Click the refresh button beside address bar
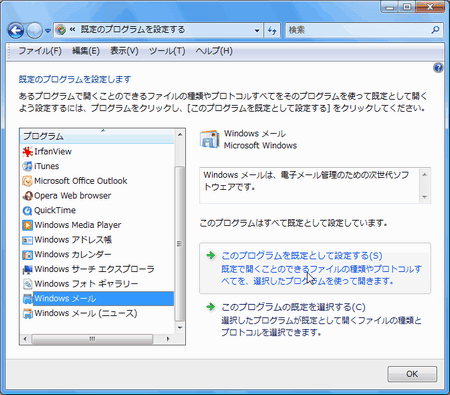This screenshot has height=395, width=450. [272, 31]
